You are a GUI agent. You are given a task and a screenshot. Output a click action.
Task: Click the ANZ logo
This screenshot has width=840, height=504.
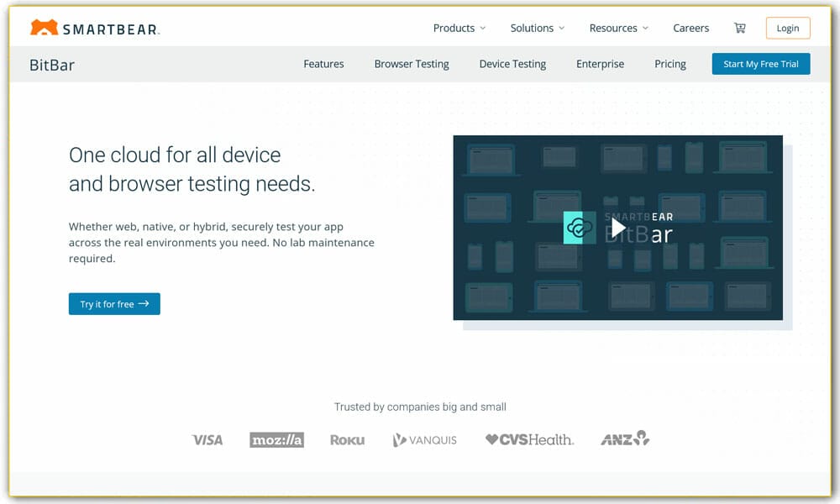(x=625, y=438)
